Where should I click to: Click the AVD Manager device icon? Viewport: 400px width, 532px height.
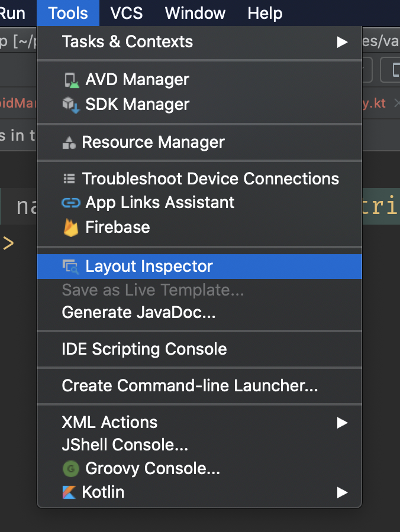72,80
